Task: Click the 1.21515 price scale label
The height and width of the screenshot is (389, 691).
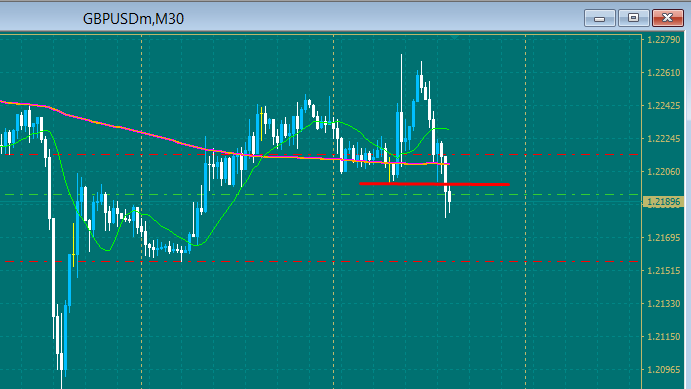Action: [664, 270]
